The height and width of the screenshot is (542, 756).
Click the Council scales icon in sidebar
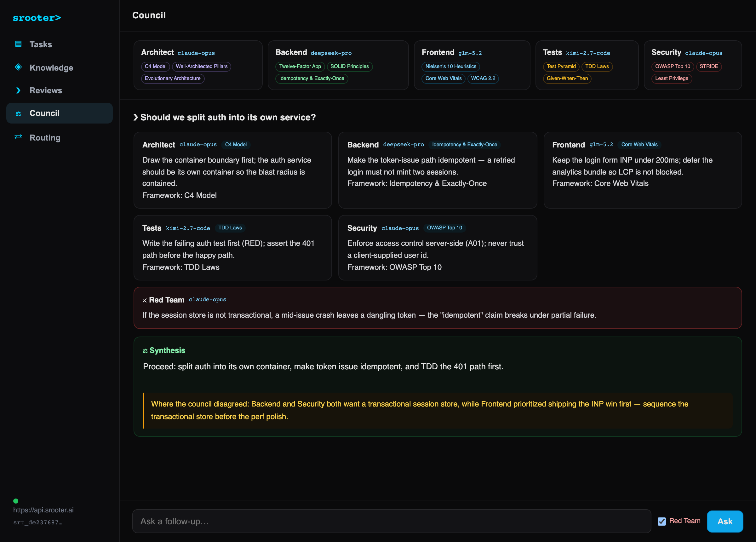point(18,114)
